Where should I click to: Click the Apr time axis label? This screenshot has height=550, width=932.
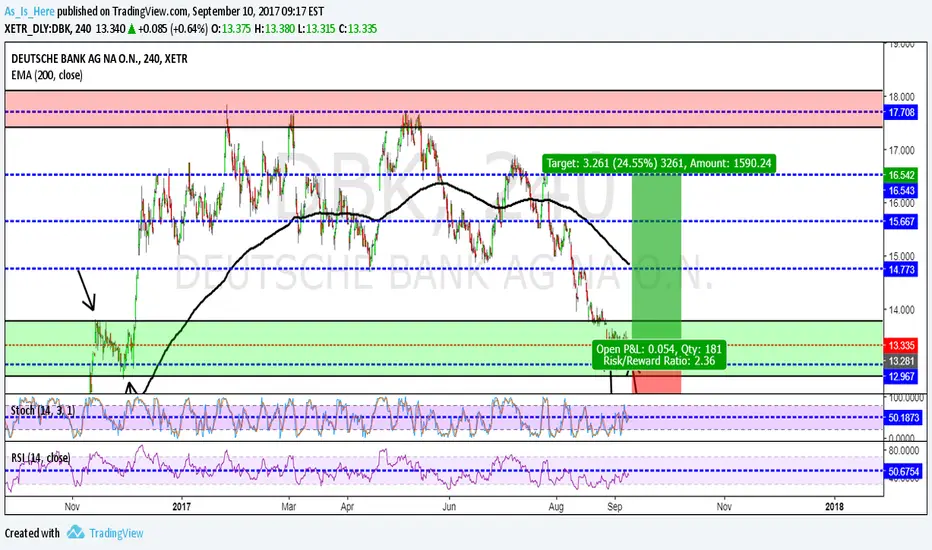347,507
